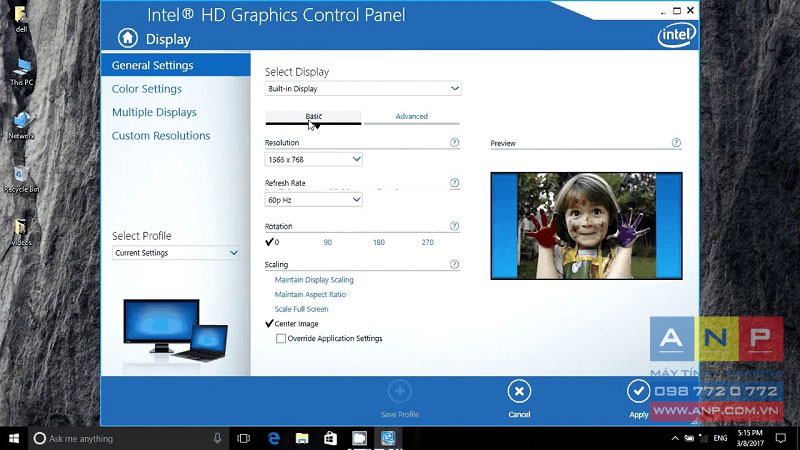Enable Override Application Settings checkbox
This screenshot has height=450, width=800.
tap(281, 338)
